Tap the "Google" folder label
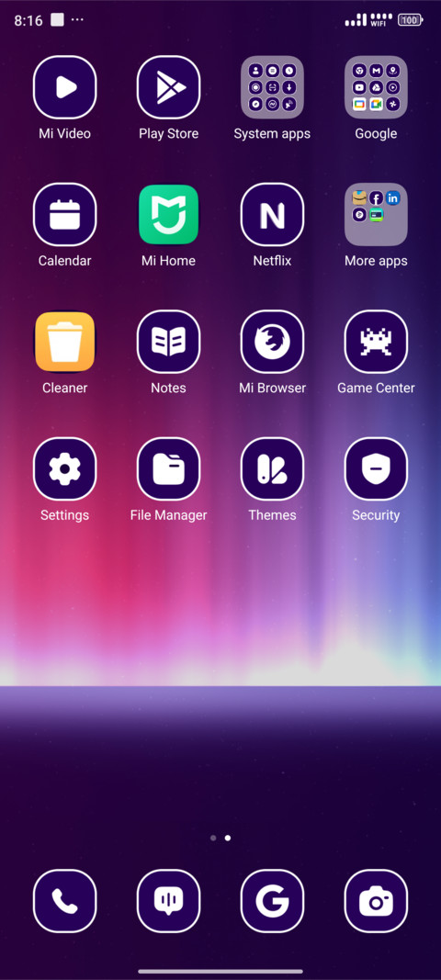Screen dimensions: 441x980 pos(376,134)
